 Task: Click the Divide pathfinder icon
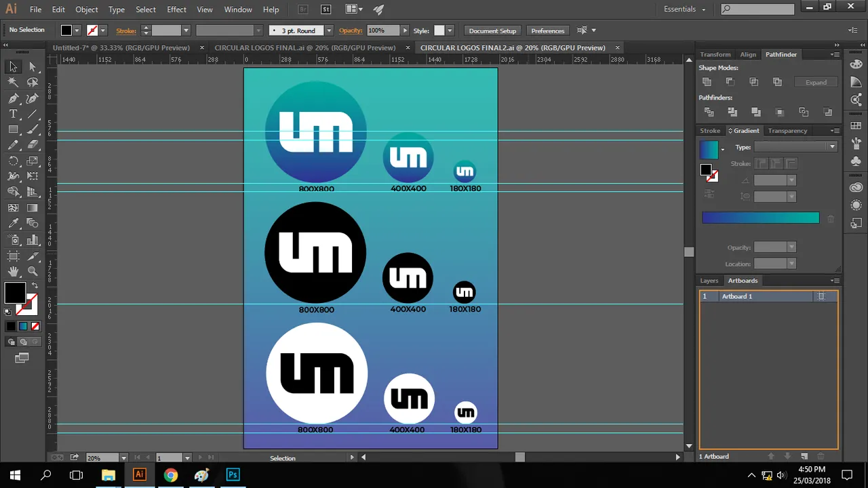(709, 112)
